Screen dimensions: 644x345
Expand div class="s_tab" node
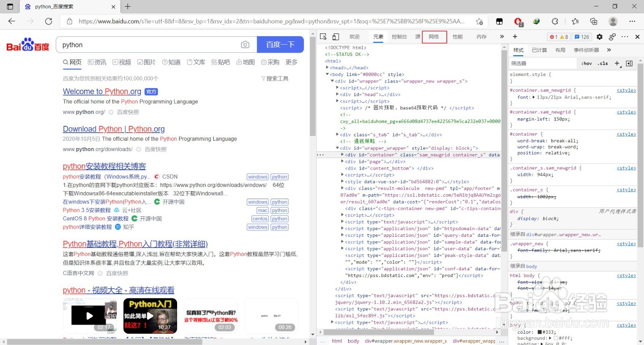[337, 135]
